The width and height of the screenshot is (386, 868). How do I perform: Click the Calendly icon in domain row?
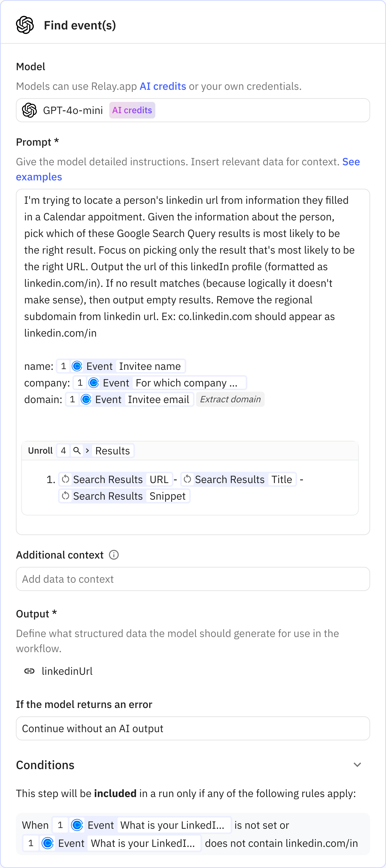click(x=86, y=399)
